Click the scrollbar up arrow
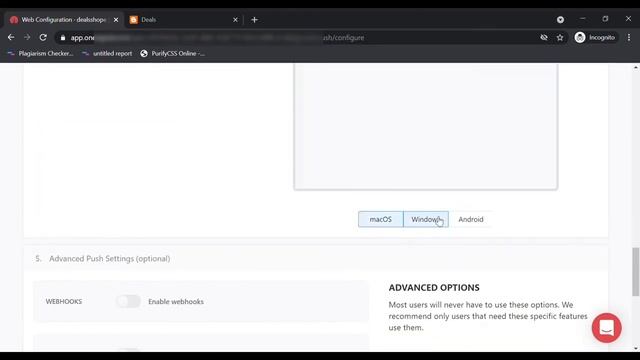 pos(636,68)
